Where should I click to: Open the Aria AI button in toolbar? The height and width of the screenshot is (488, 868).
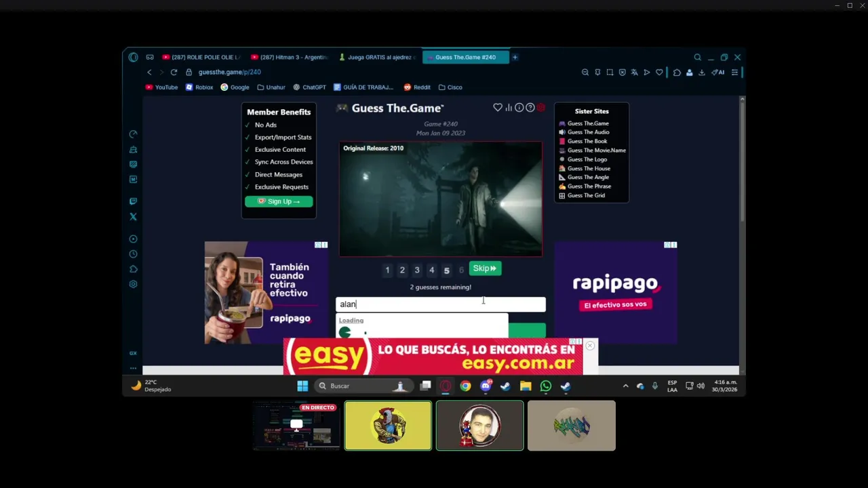[x=718, y=73]
